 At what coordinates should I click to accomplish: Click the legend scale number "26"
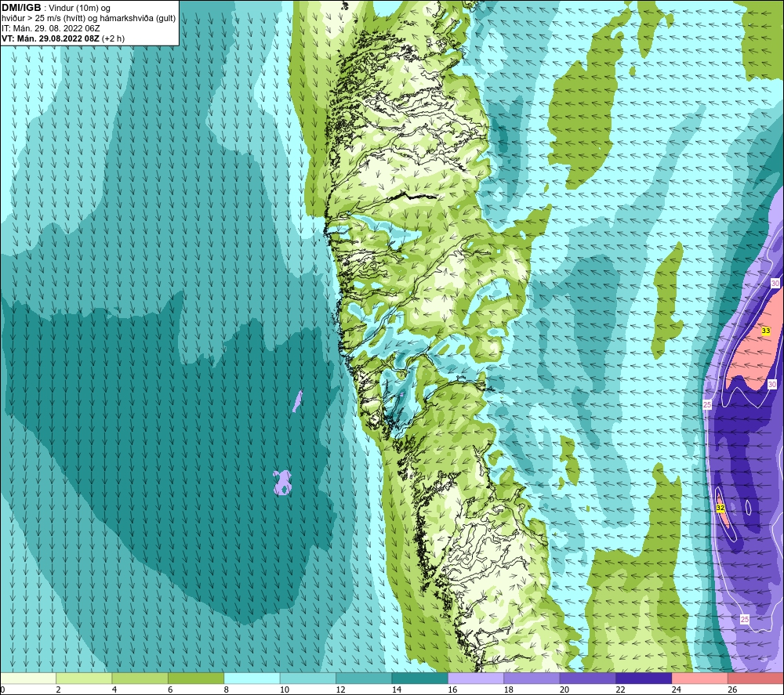click(x=732, y=690)
